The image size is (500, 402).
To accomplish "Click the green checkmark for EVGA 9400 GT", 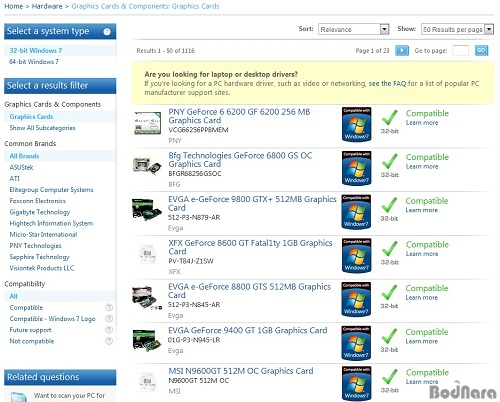I will point(390,336).
